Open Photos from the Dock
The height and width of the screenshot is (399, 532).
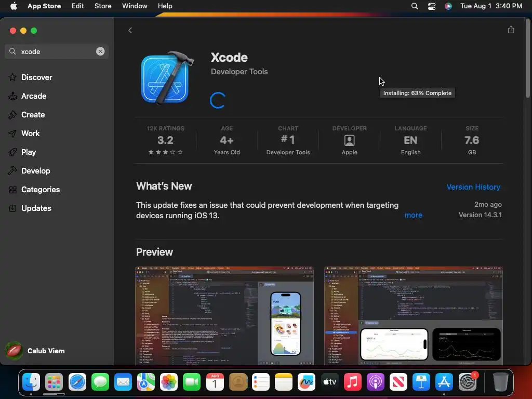pyautogui.click(x=169, y=382)
